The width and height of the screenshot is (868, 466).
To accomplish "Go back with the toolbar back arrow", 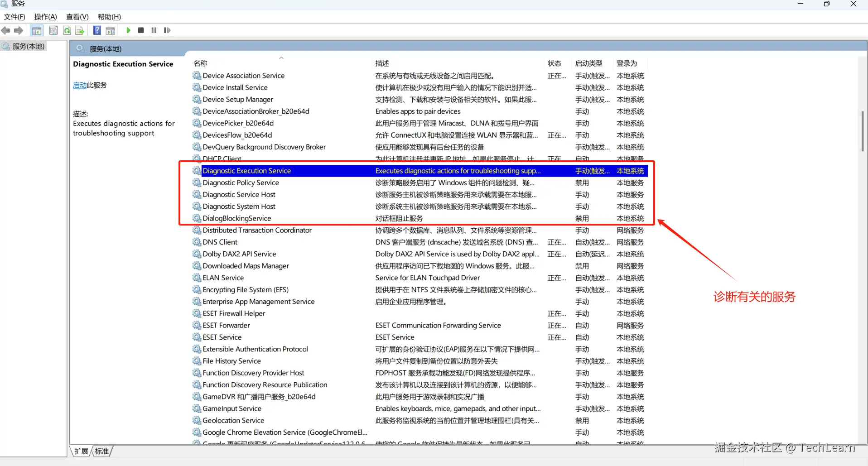I will point(6,30).
